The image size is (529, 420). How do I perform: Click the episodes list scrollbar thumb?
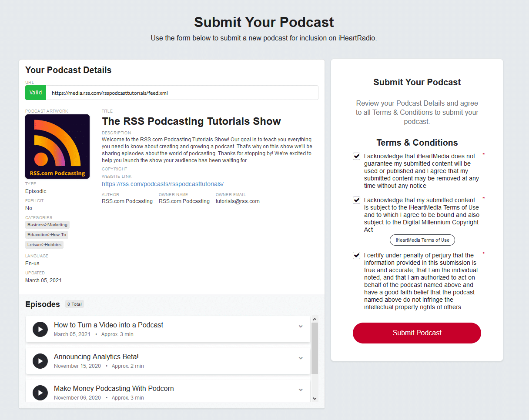pos(315,348)
